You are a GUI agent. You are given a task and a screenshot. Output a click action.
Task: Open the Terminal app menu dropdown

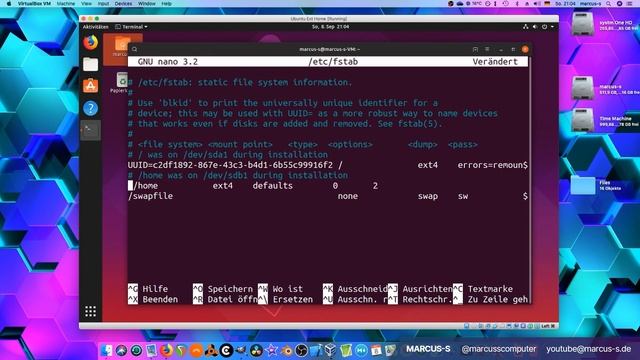[x=131, y=27]
